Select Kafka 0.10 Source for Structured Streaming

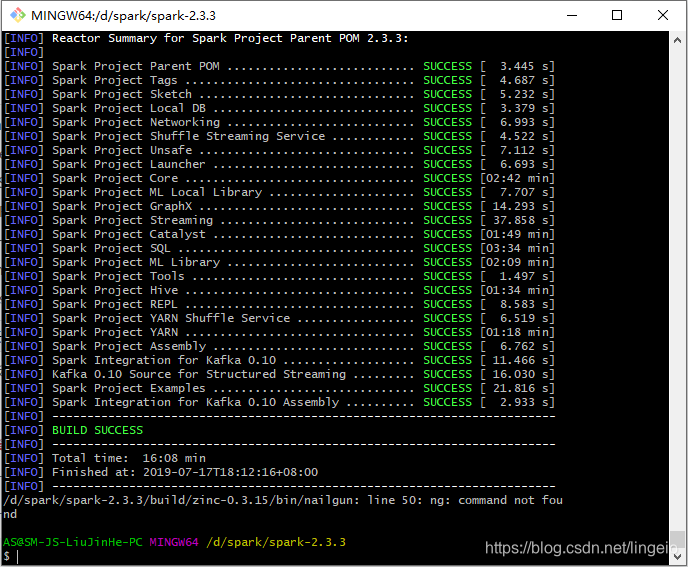pos(280,375)
